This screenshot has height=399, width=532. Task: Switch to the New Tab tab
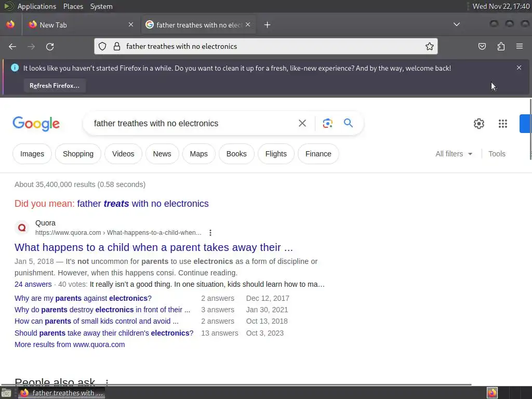coord(82,25)
